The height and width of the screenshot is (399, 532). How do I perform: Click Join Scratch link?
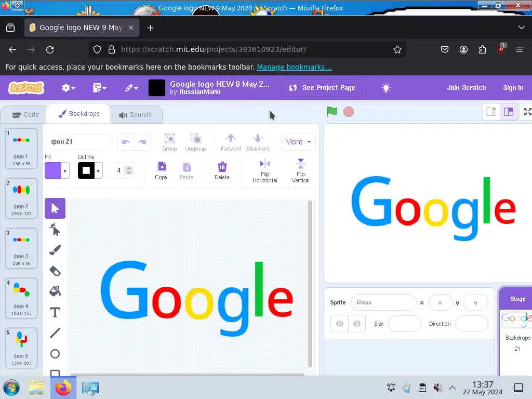point(466,88)
